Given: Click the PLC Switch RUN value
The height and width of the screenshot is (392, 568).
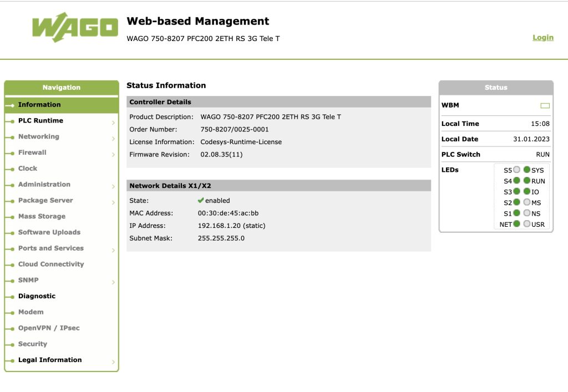Looking at the screenshot, I should tap(542, 154).
